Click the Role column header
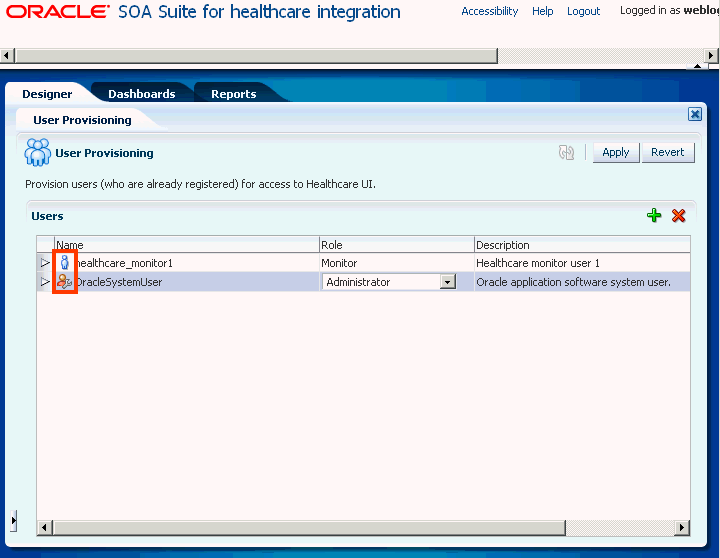The image size is (720, 558). (397, 244)
